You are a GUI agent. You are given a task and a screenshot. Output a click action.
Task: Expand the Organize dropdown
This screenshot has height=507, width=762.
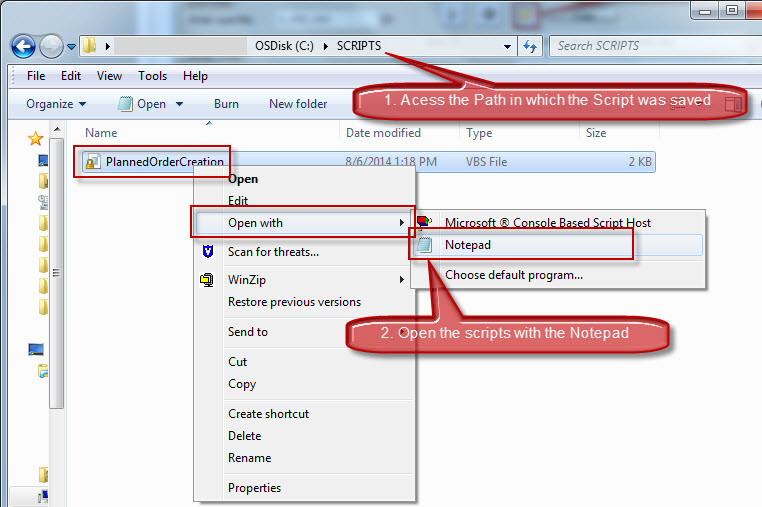tap(56, 104)
